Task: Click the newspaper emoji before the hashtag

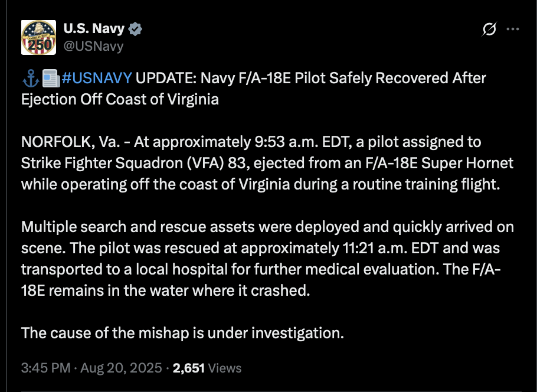Action: pyautogui.click(x=51, y=78)
